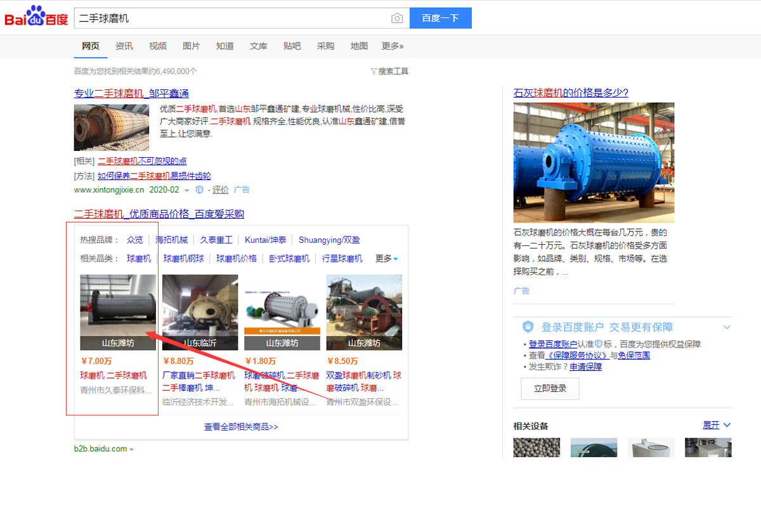
Task: Click 查看全部相关商品>> link
Action: click(241, 427)
